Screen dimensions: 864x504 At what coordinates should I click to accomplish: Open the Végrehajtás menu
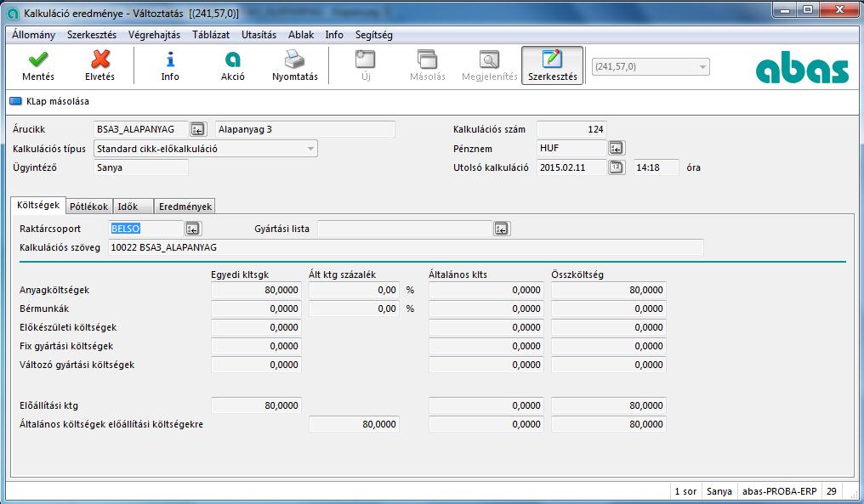pyautogui.click(x=154, y=35)
